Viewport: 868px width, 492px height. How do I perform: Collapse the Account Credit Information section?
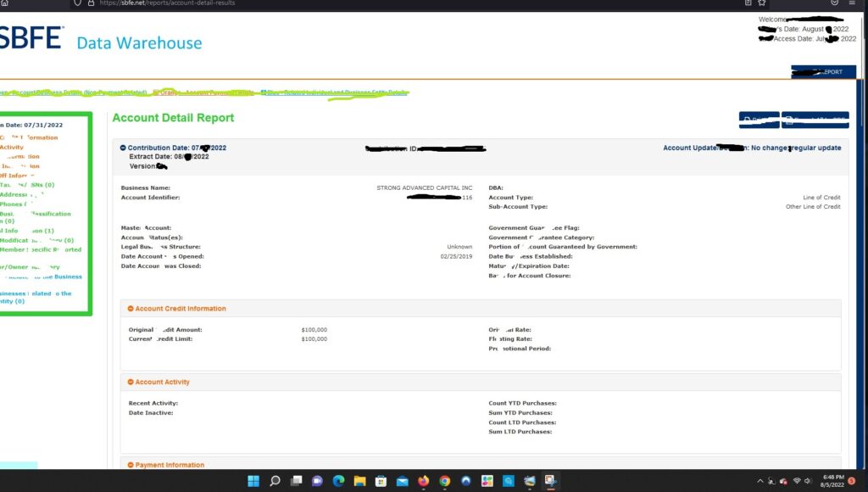tap(131, 309)
